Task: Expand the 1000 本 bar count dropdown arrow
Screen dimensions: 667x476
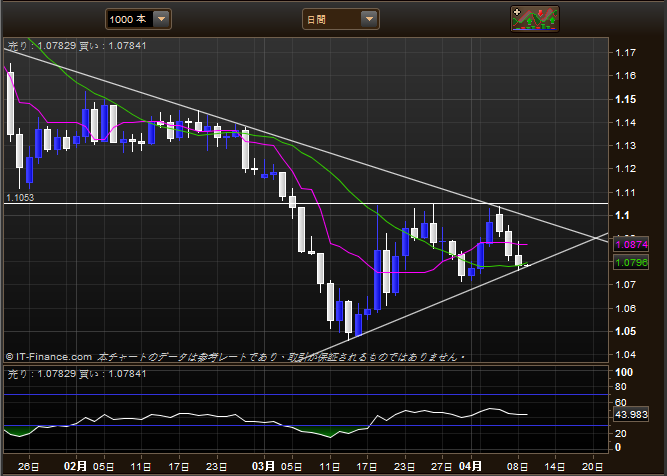Action: point(161,19)
